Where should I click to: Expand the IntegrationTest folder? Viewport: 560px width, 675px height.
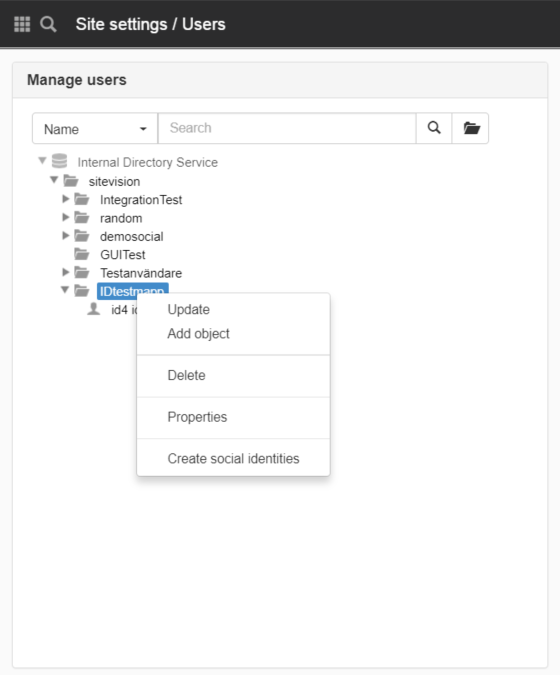pyautogui.click(x=65, y=199)
